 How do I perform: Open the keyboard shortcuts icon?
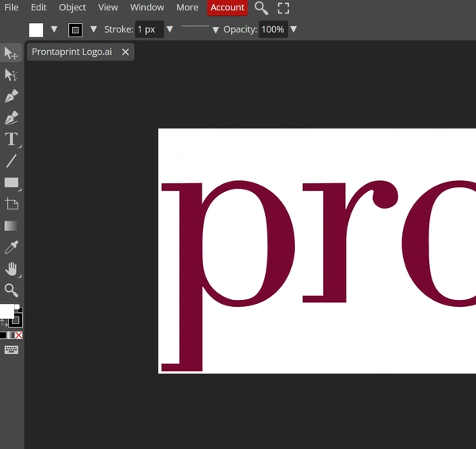click(11, 350)
